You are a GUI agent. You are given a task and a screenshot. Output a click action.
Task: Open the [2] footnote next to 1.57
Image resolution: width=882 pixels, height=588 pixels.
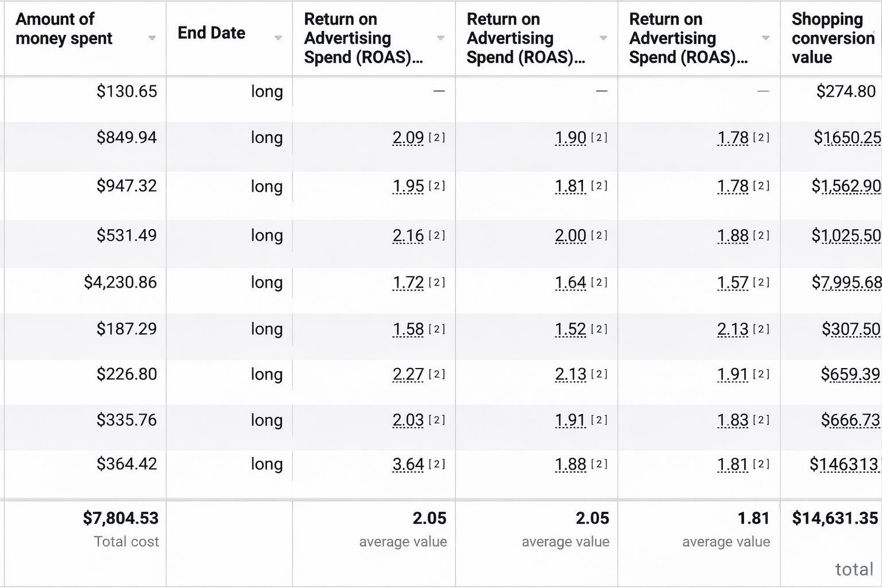(x=761, y=283)
